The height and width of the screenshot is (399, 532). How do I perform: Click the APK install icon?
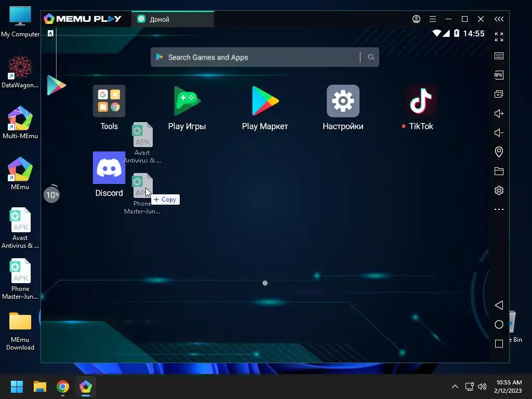499,75
